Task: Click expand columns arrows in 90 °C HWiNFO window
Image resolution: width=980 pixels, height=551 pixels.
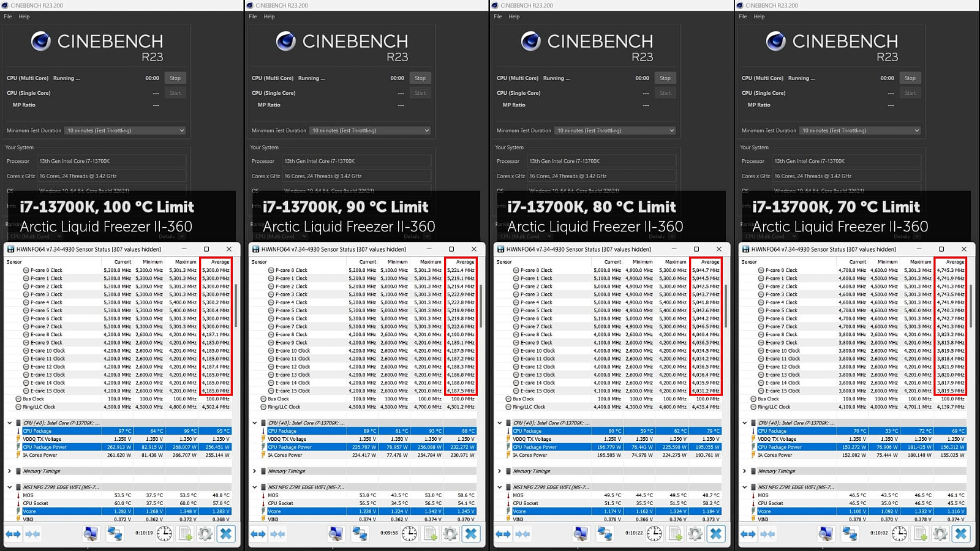Action: point(258,534)
